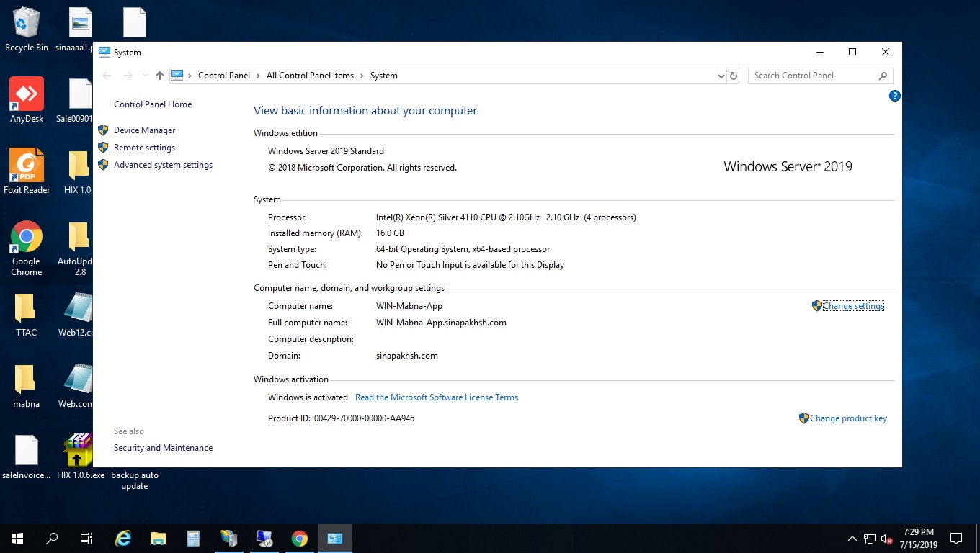Click the up arrow navigation icon
The width and height of the screenshot is (980, 553).
tap(160, 76)
